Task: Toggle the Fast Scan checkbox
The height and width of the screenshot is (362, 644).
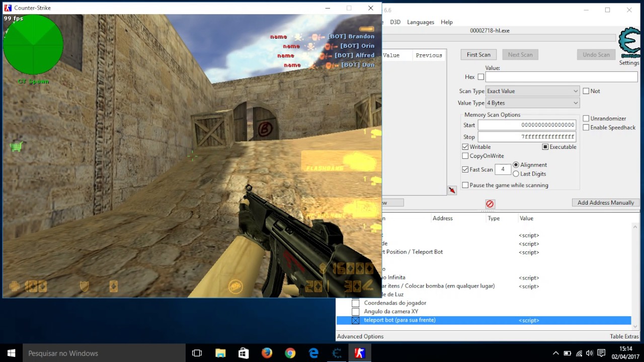Action: click(465, 169)
